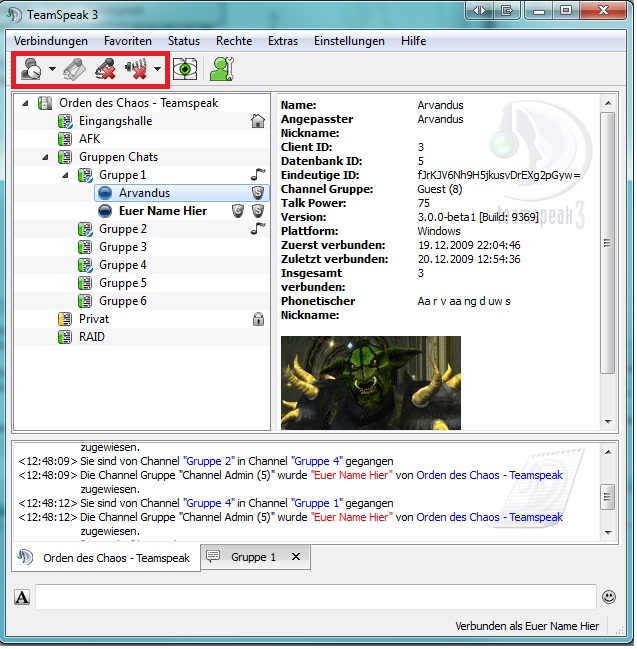Click the Gruppe 1 channel icon

click(x=85, y=175)
